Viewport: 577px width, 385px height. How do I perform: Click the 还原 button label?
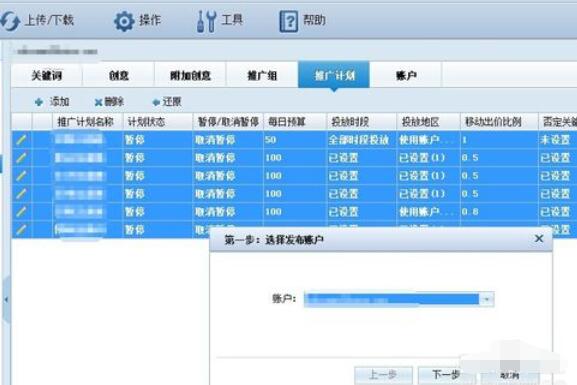[172, 102]
